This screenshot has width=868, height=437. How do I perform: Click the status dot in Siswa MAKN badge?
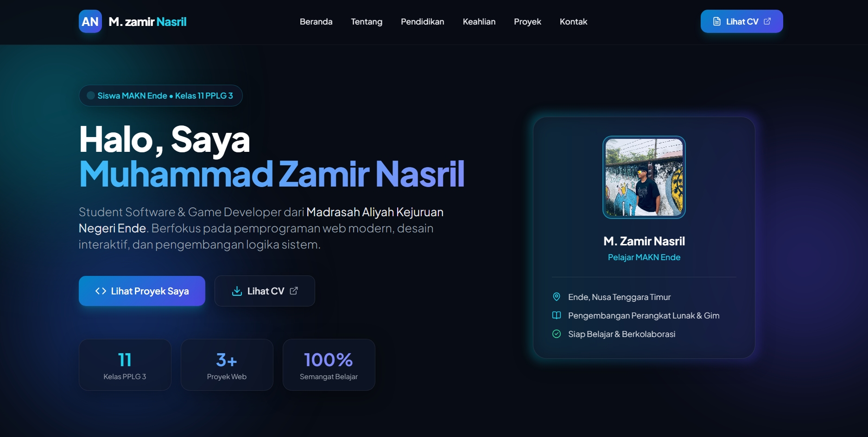(x=91, y=95)
